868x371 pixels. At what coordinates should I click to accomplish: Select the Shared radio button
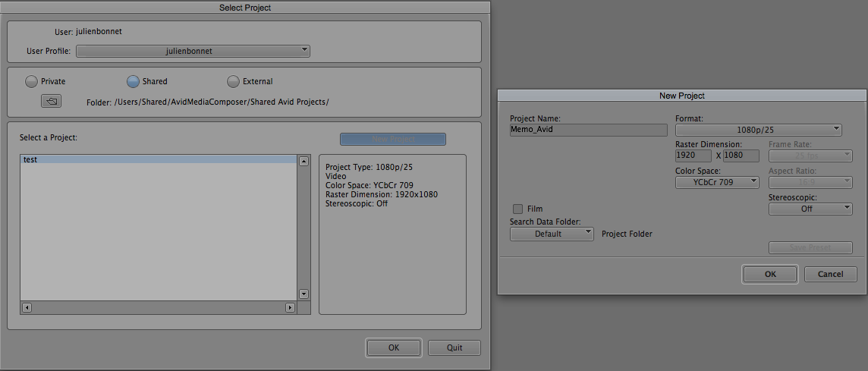click(x=133, y=81)
